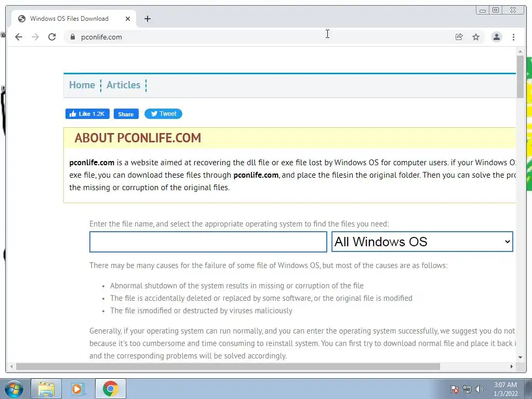
Task: Open the Chrome profile avatar
Action: (496, 37)
